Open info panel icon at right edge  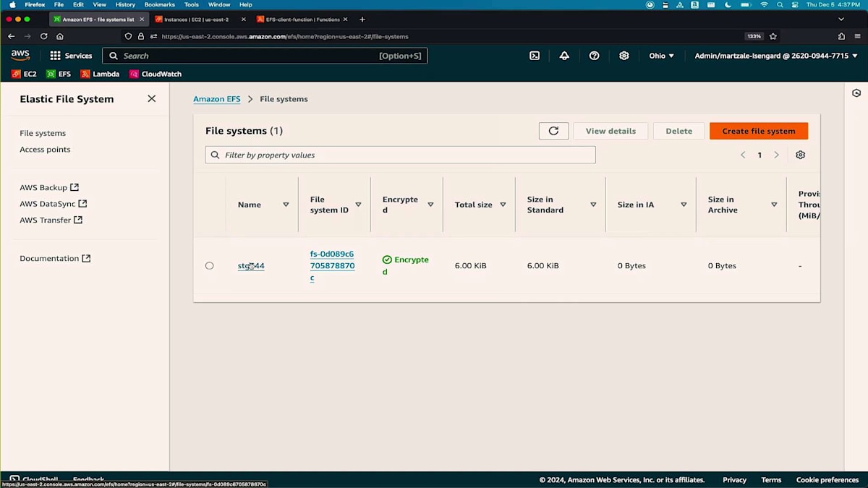pyautogui.click(x=856, y=93)
